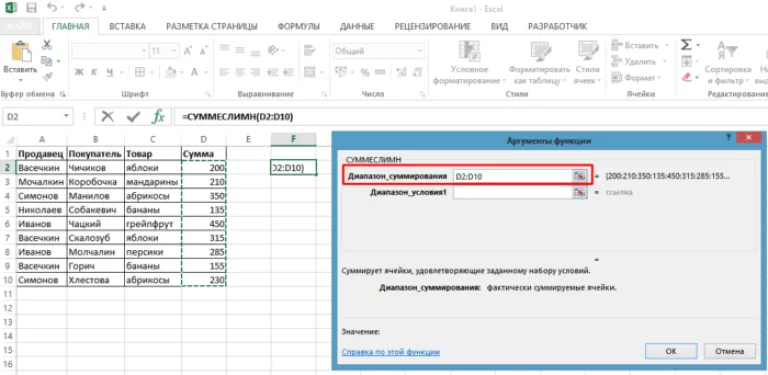Pick fill color bucket
The height and width of the screenshot is (375, 768).
pyautogui.click(x=170, y=72)
